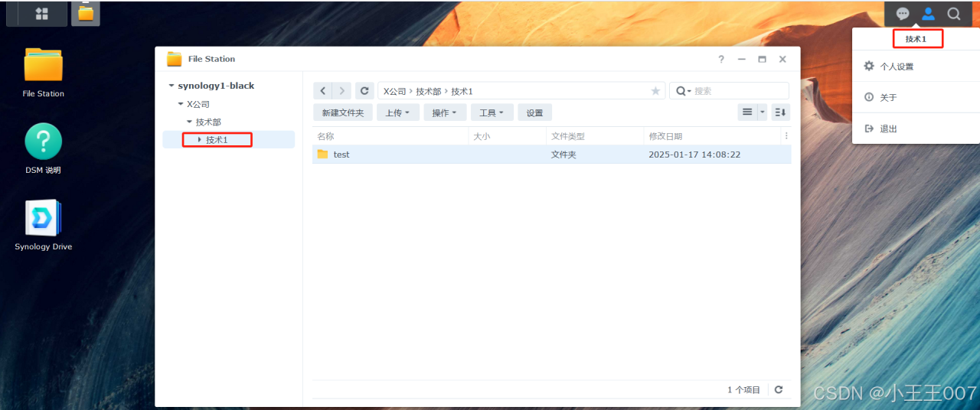Click the 新建文件夹 button
The height and width of the screenshot is (410, 980).
(343, 112)
